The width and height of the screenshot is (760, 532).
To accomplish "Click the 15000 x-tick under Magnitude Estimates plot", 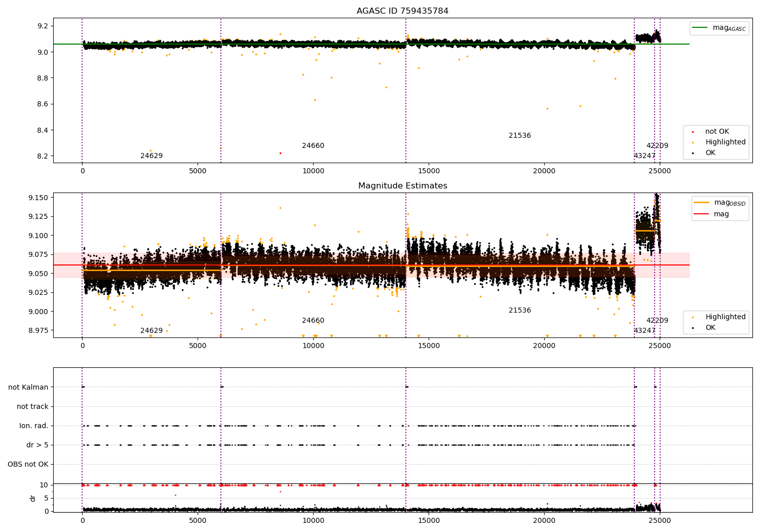I will [x=429, y=346].
